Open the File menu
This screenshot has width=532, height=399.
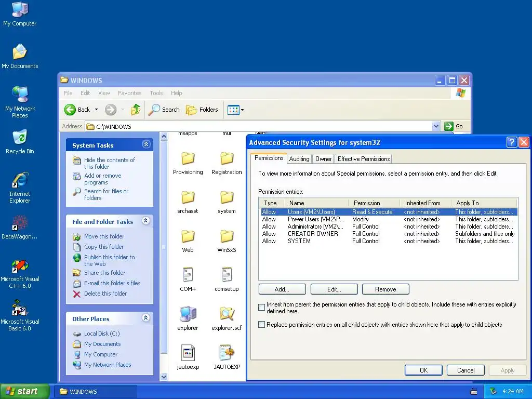pos(68,93)
